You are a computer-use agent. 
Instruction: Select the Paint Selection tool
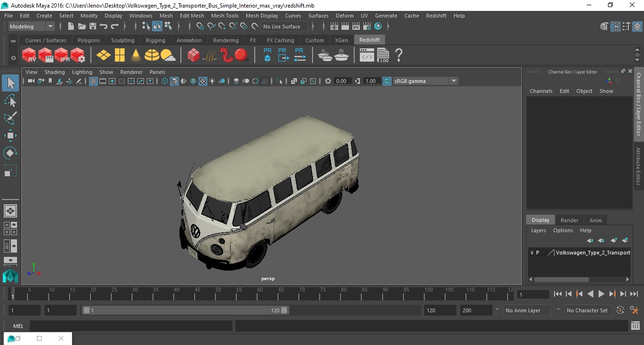(x=10, y=118)
